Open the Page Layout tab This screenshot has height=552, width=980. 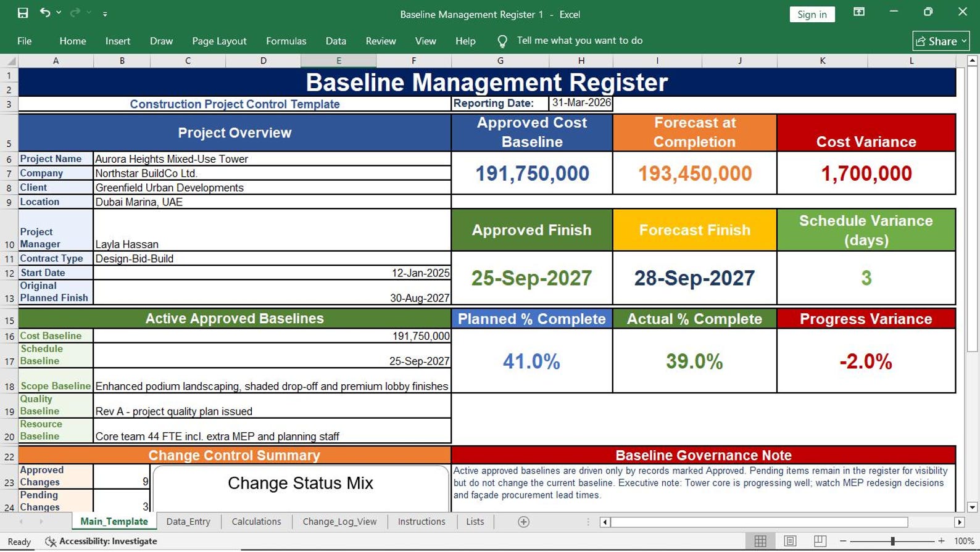219,41
